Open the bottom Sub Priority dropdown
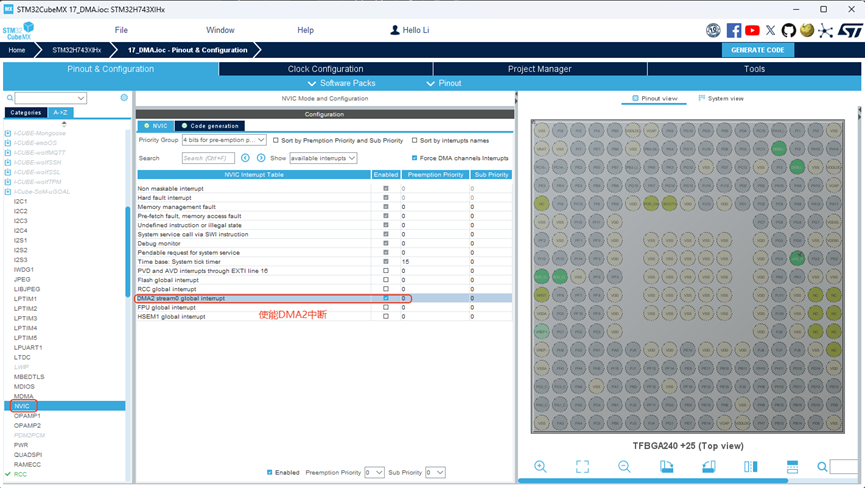 click(435, 473)
